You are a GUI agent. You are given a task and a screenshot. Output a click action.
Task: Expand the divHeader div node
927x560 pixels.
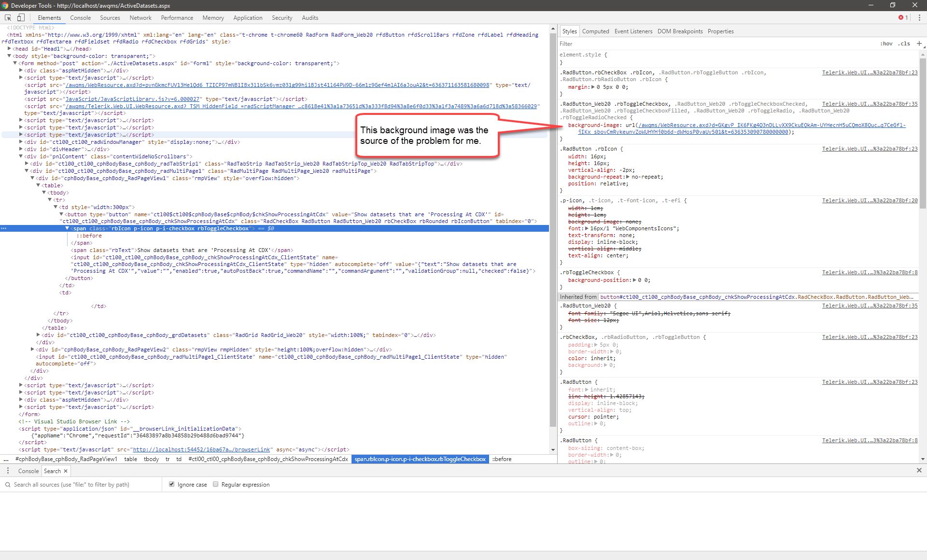point(21,149)
